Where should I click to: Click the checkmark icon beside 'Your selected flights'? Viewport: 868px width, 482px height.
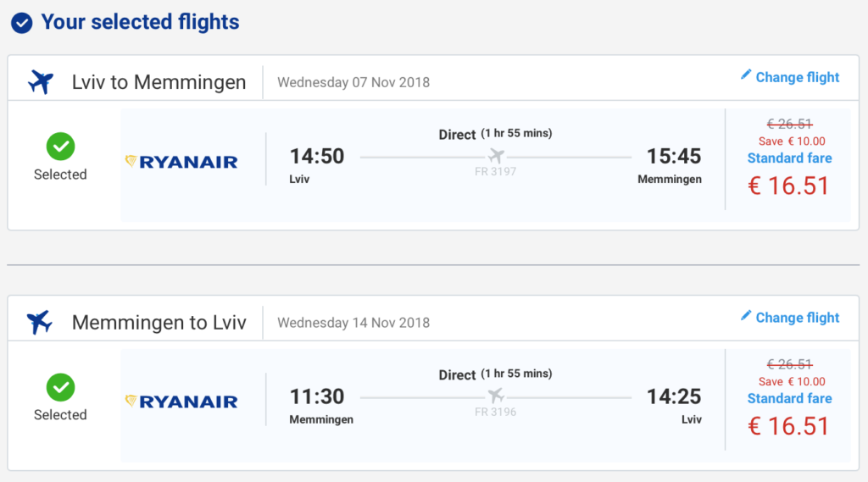pos(22,23)
